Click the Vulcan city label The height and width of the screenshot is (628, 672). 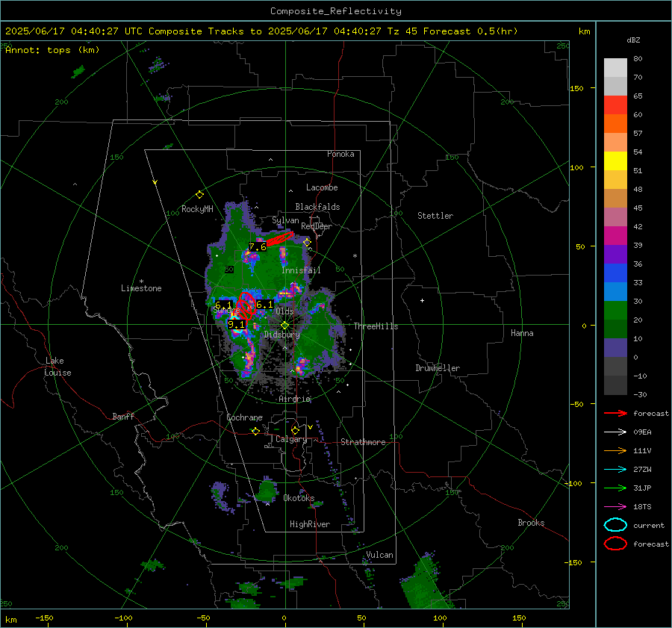click(x=380, y=555)
